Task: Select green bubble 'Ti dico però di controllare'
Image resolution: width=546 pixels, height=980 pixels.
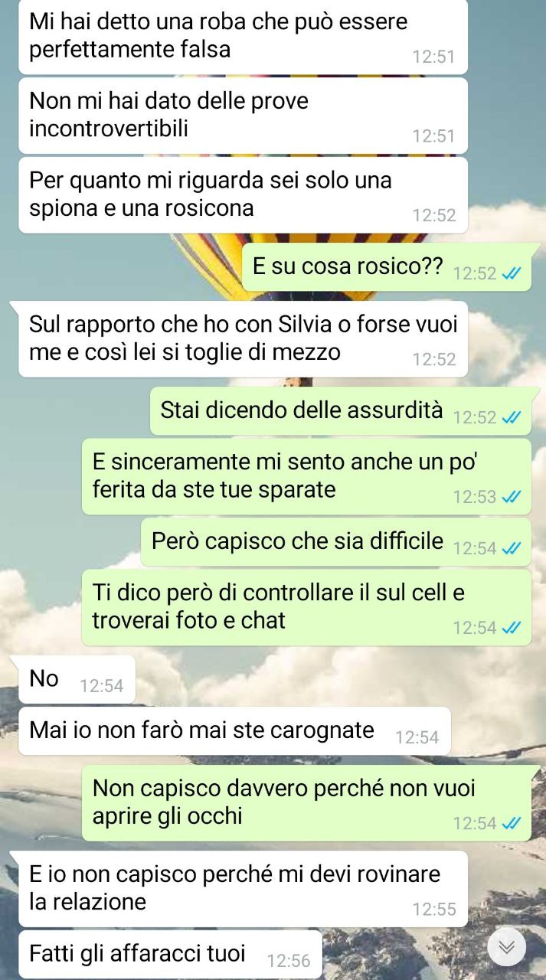Action: pyautogui.click(x=306, y=606)
